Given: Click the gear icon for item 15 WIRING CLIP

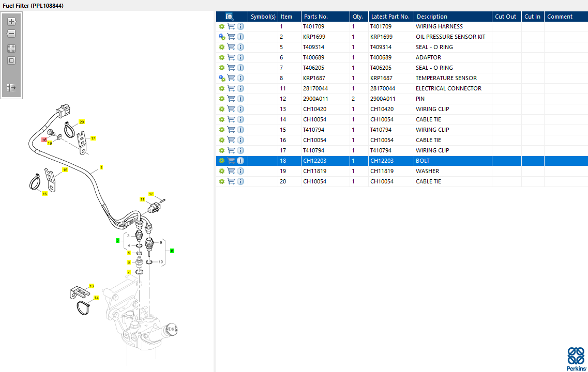Looking at the screenshot, I should pos(222,130).
